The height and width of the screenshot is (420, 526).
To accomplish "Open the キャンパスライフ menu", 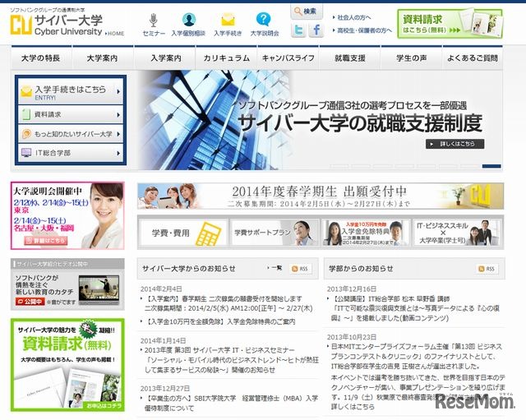I will point(288,58).
